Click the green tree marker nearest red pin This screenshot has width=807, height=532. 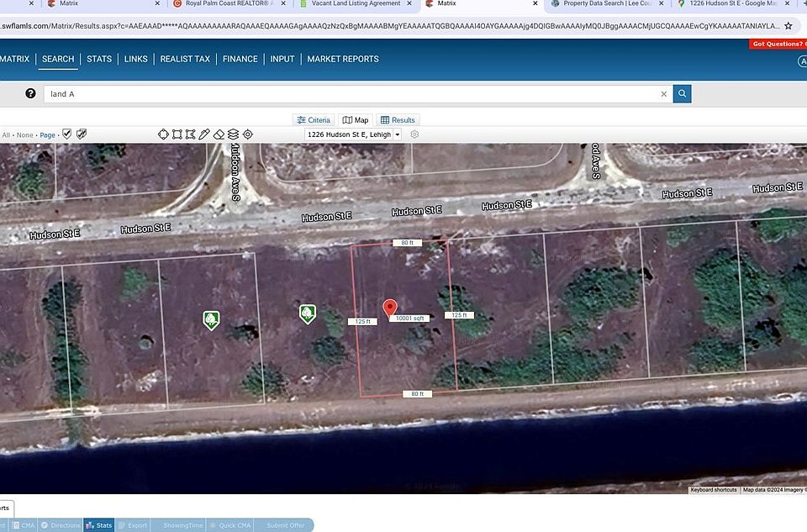click(x=308, y=313)
